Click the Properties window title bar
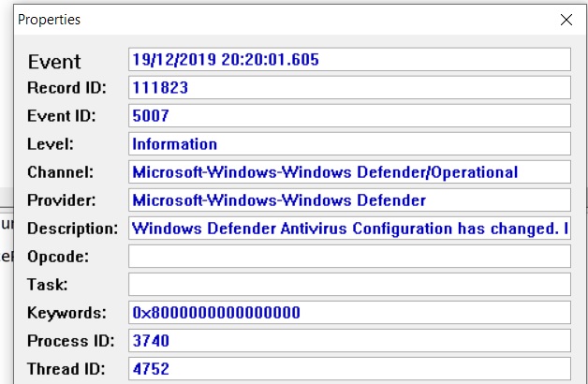This screenshot has height=384, width=588. click(281, 20)
